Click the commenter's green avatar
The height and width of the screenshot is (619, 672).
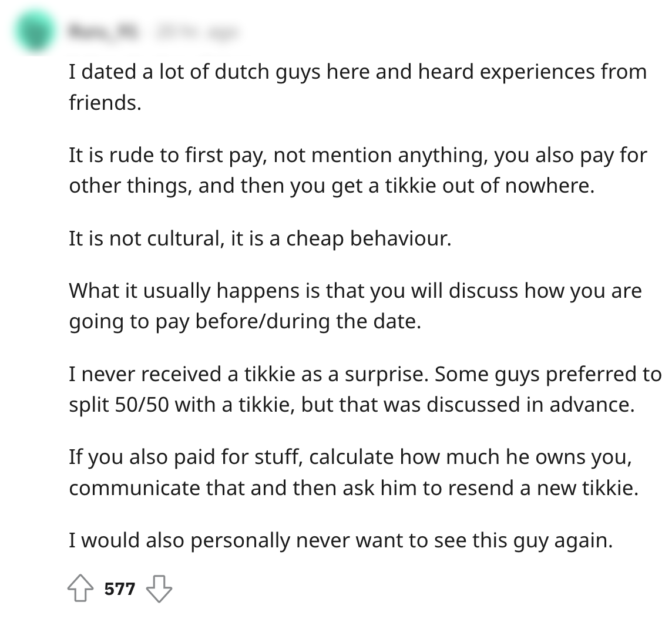[x=35, y=31]
